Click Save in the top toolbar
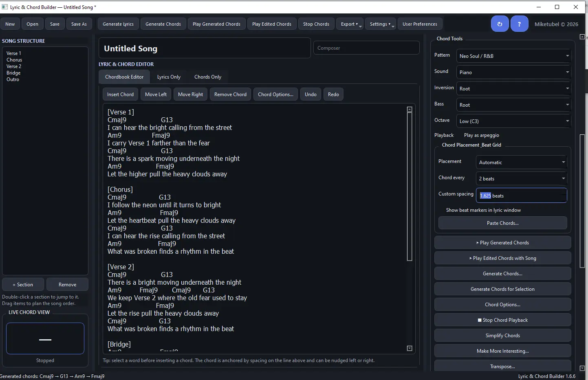Screen dimensions: 588x380 pyautogui.click(x=55, y=24)
